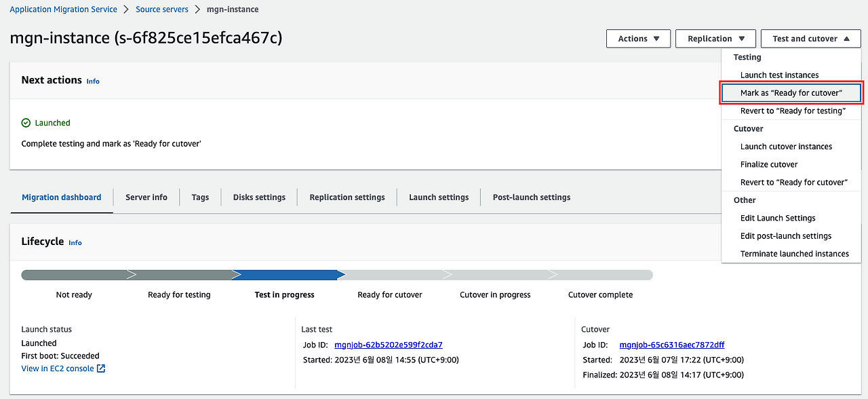Open the Actions dropdown button

(x=638, y=39)
